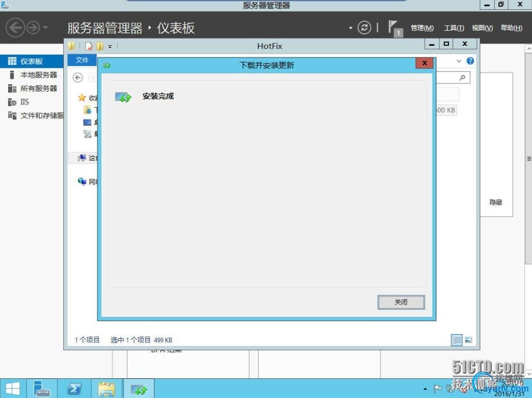Click 桌面 icon under favorites in HotFix

coord(87,122)
